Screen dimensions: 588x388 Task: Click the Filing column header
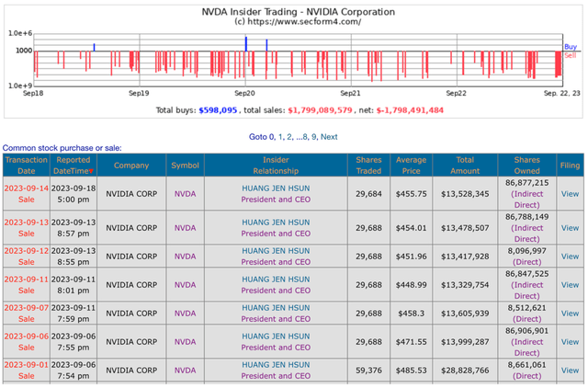pyautogui.click(x=570, y=165)
